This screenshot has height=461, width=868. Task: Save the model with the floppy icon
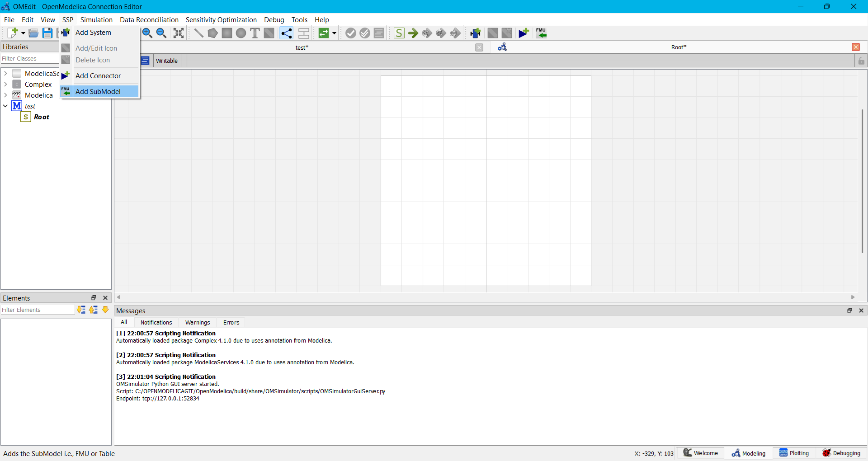[47, 33]
